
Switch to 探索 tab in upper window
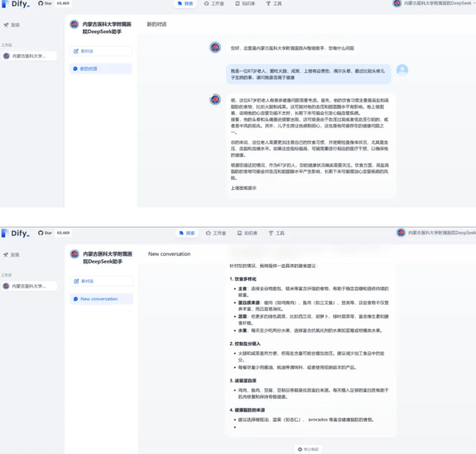[x=186, y=4]
